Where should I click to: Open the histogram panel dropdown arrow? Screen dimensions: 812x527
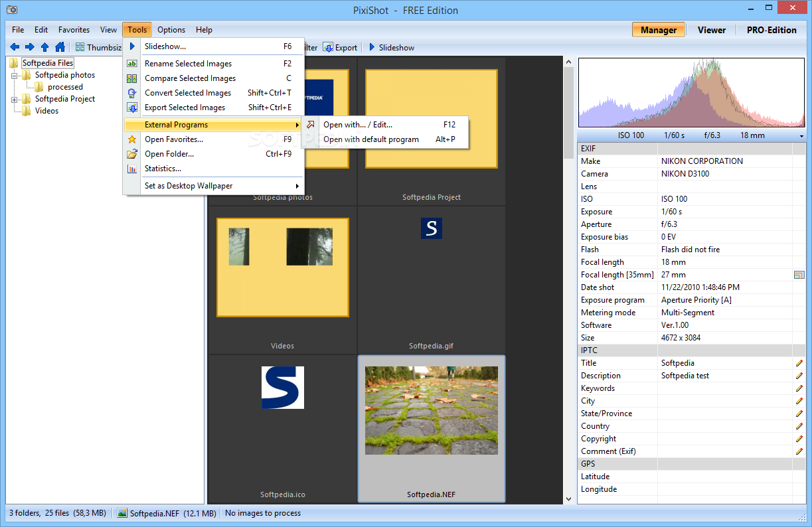tap(803, 135)
